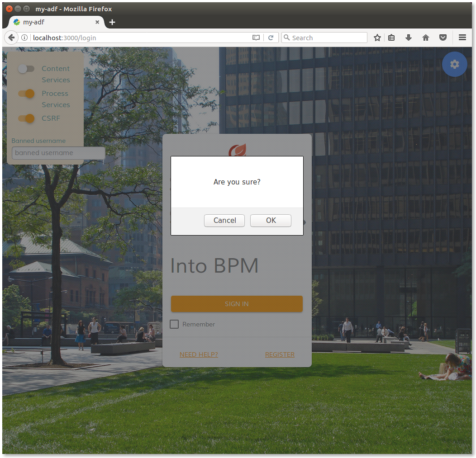Click the browser back arrow button
Screen dimensions: 476x458
tap(11, 38)
